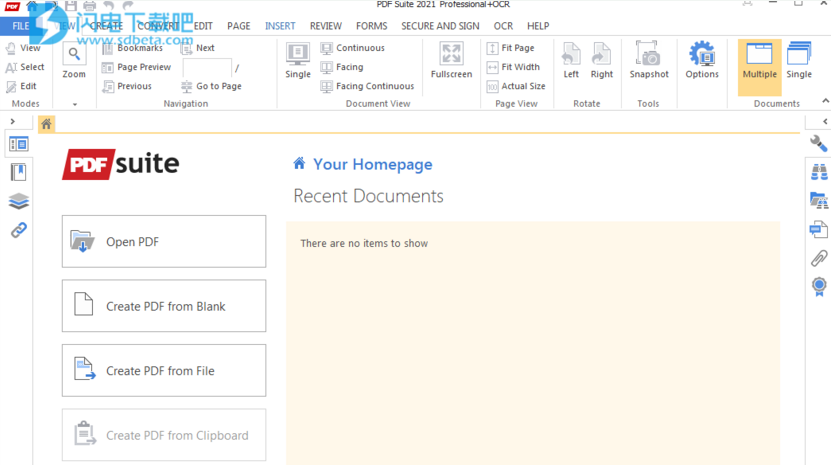831x465 pixels.
Task: Click the print icon in quick access toolbar
Action: [90, 6]
